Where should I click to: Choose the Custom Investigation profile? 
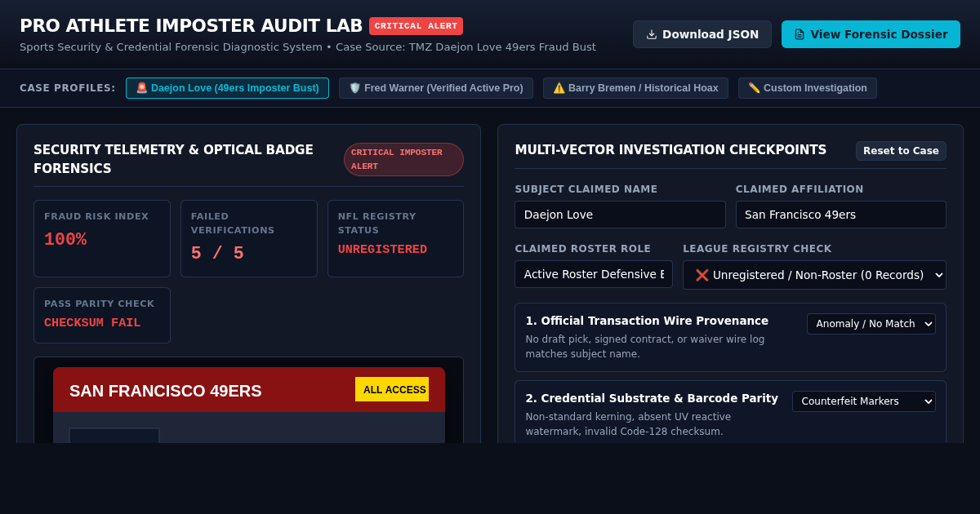(x=808, y=88)
